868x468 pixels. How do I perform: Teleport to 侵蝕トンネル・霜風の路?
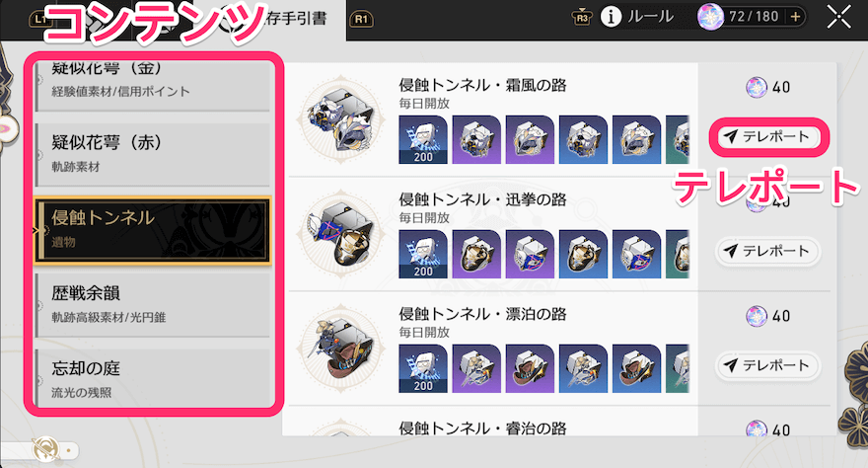point(768,136)
